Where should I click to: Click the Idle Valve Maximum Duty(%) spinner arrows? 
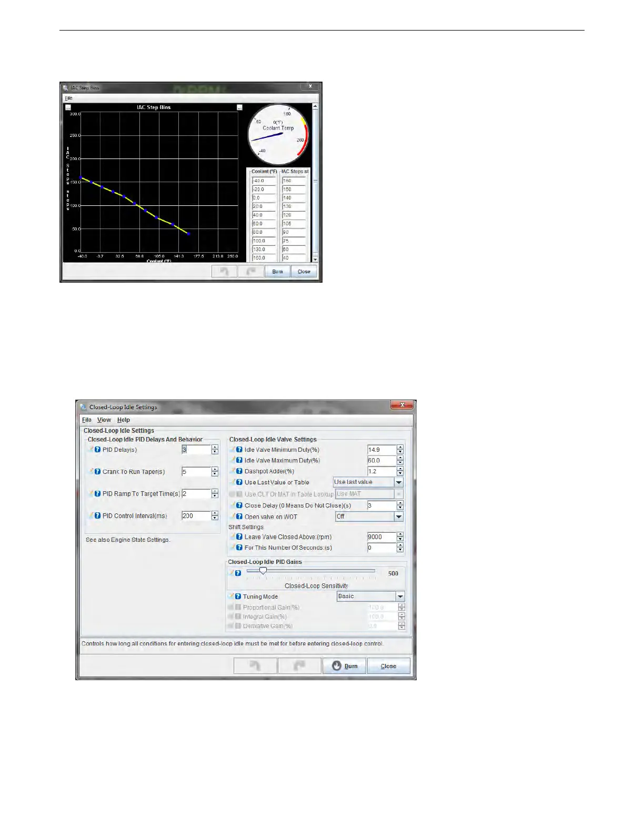click(400, 460)
